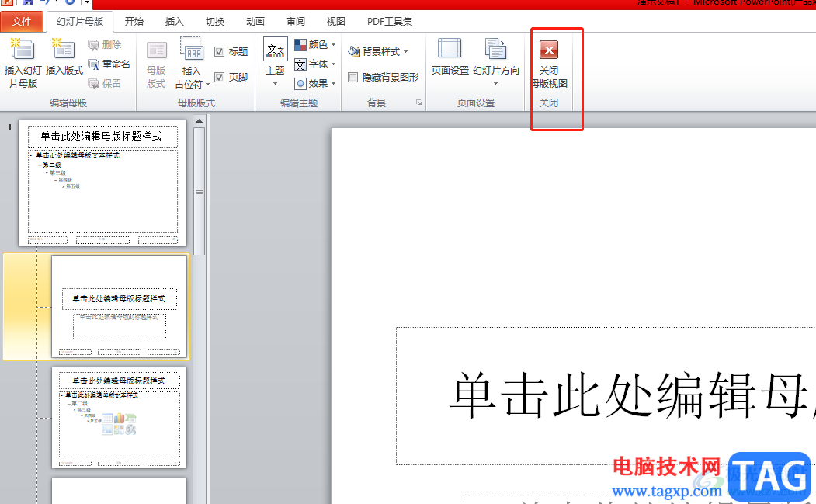Expand the Slide Orientation dropdown arrow
Viewport: 816px width, 504px height.
(x=496, y=83)
